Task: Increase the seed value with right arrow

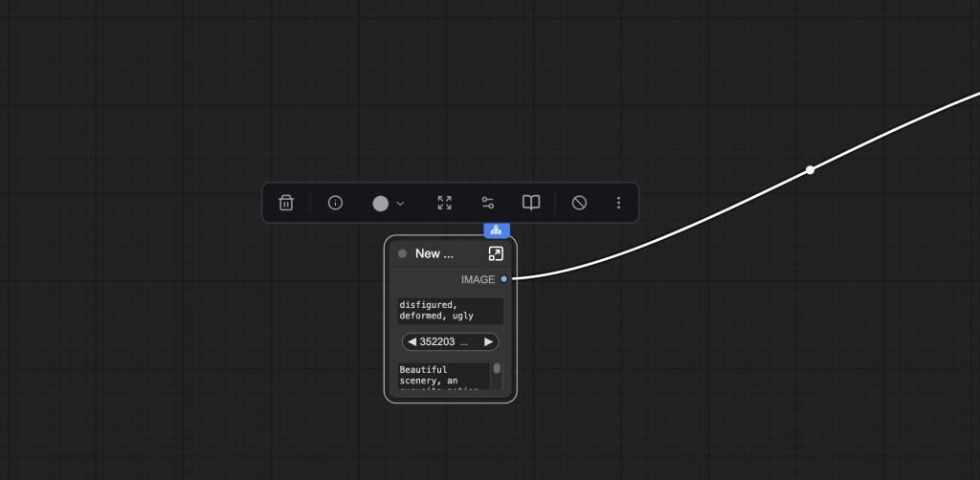Action: (488, 341)
